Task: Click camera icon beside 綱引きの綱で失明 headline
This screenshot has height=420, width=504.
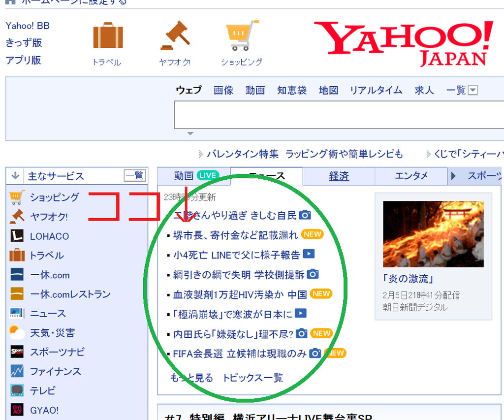Action: click(x=313, y=274)
